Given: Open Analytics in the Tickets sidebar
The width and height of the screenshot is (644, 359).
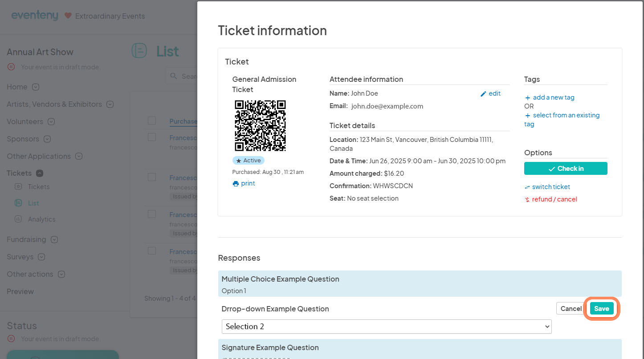Looking at the screenshot, I should tap(41, 219).
